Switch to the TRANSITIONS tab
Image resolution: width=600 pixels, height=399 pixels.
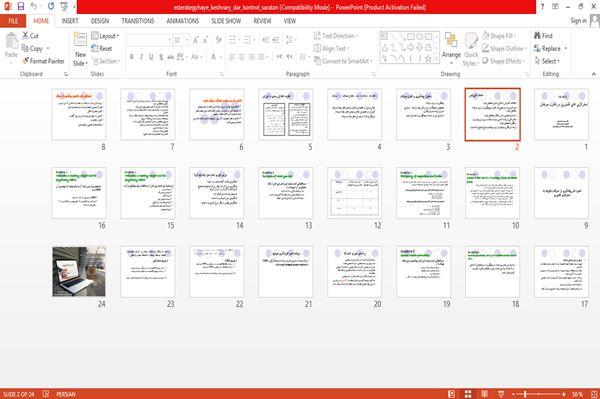[138, 21]
